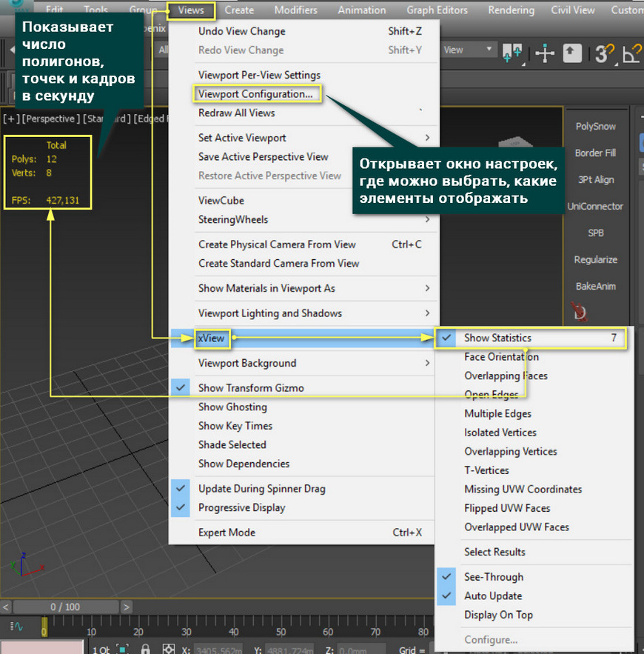Toggle the 3D Snaps icon
The height and width of the screenshot is (654, 644).
(x=603, y=53)
